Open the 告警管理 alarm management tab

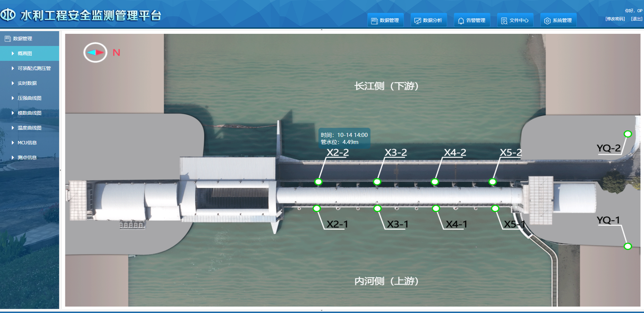pos(472,20)
